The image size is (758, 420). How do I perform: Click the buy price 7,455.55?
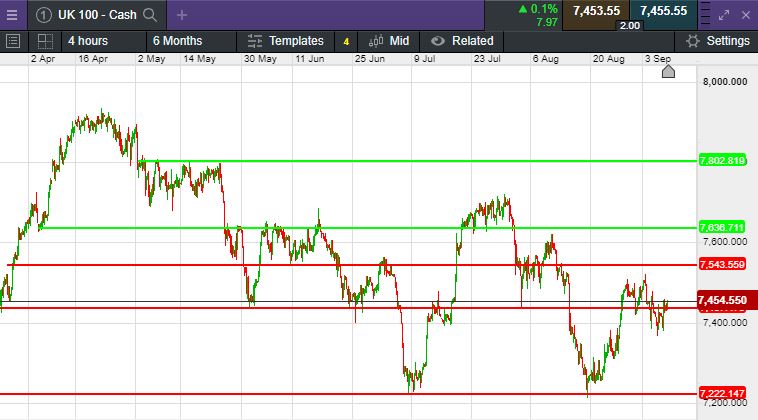tap(663, 11)
